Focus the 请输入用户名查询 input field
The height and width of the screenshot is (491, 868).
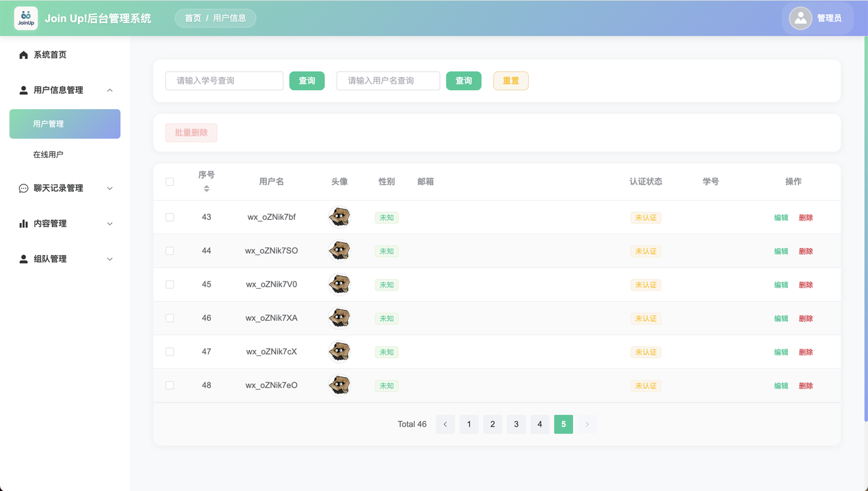[x=389, y=81]
